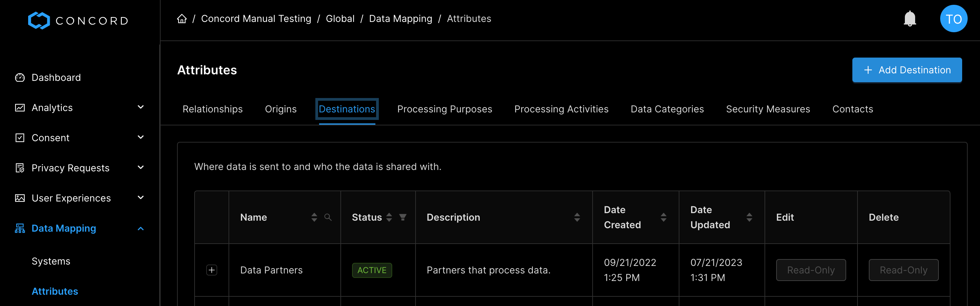Select the Data Mapping nodes icon

coord(20,228)
